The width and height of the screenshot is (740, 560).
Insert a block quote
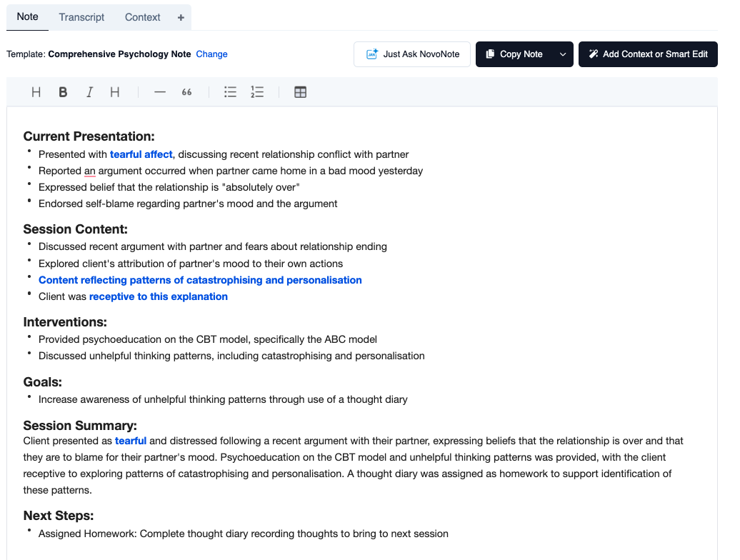click(x=186, y=92)
